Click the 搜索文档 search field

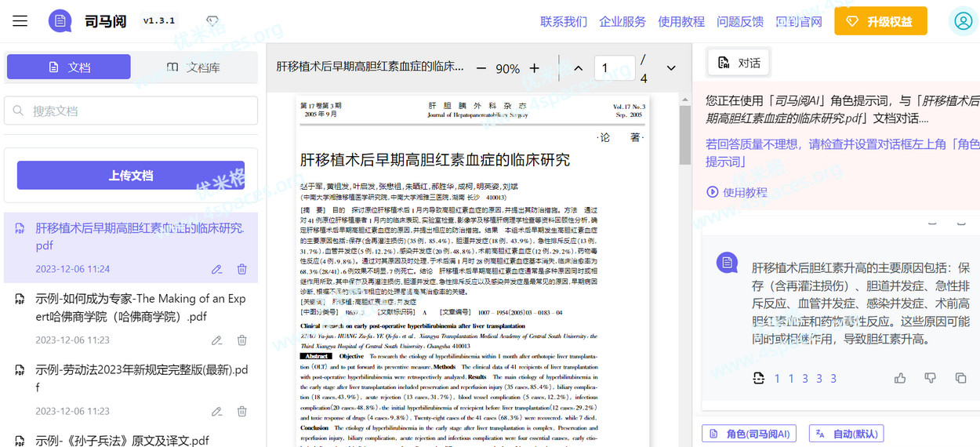(x=131, y=111)
